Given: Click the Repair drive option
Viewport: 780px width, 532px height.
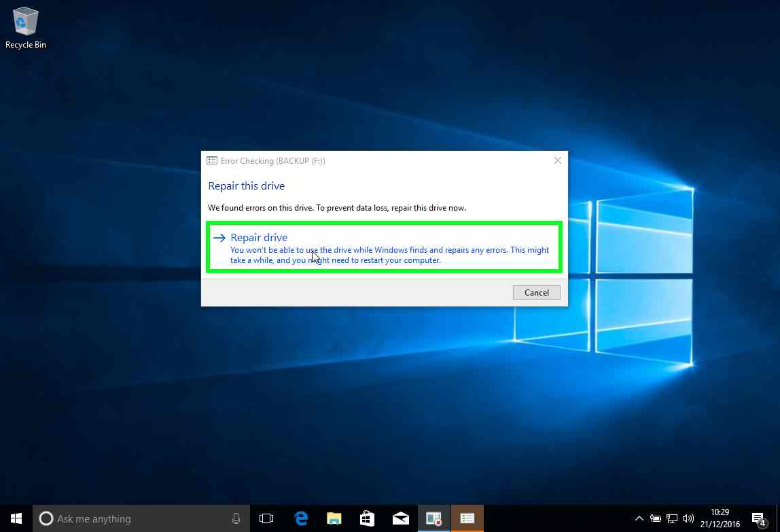Looking at the screenshot, I should pos(384,247).
